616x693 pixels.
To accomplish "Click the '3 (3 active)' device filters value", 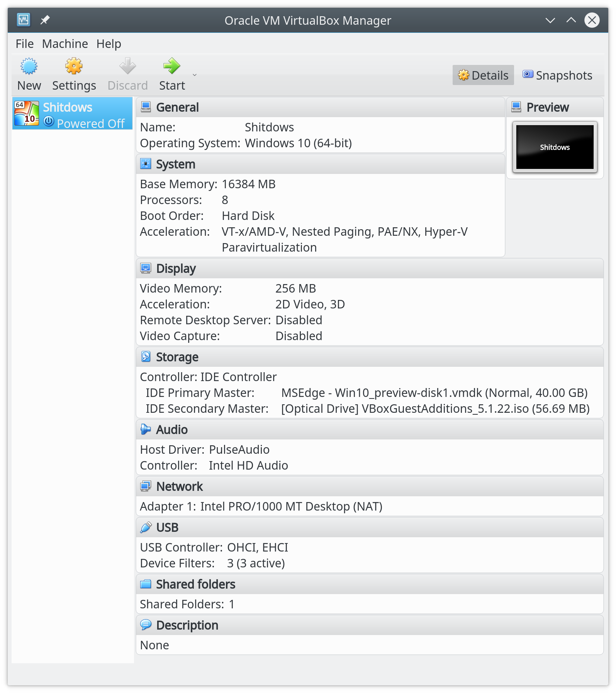I will pyautogui.click(x=256, y=563).
